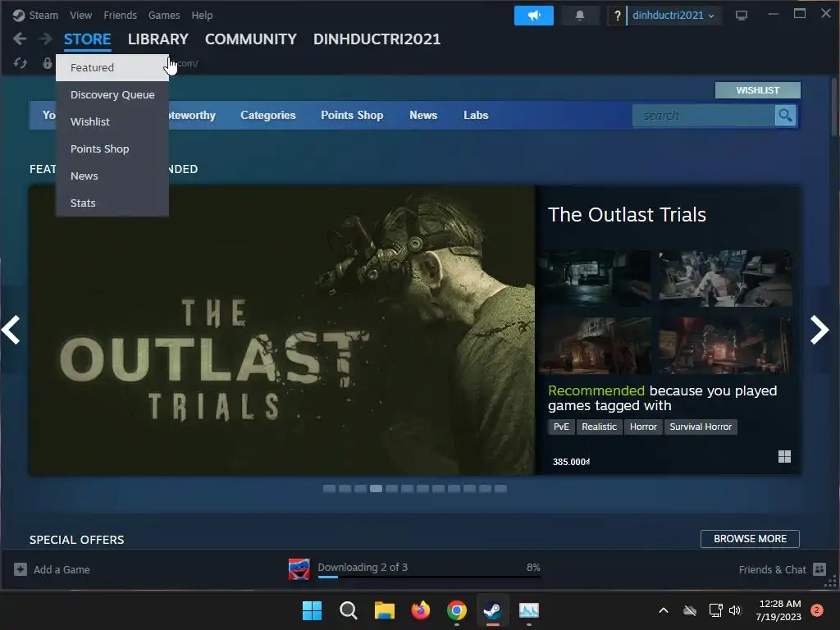840x630 pixels.
Task: Show previous featured game with left arrow
Action: point(11,330)
